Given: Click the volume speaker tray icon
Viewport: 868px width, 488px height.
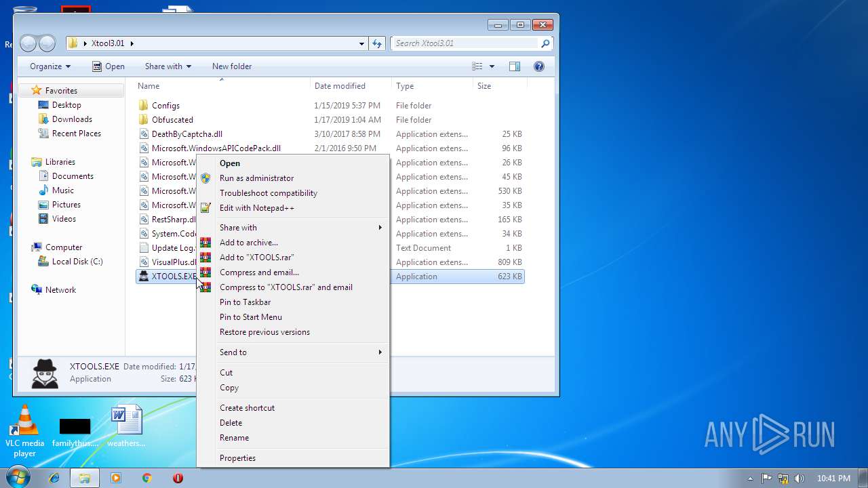Looking at the screenshot, I should 799,479.
